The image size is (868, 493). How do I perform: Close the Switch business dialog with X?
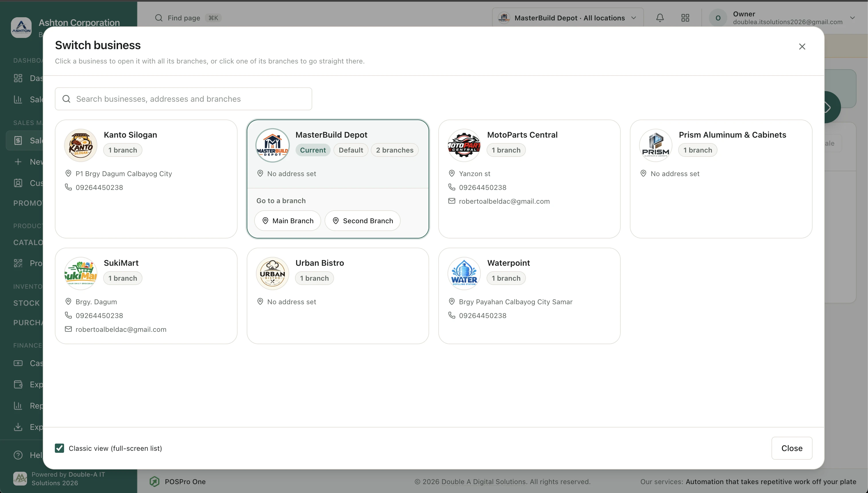pos(802,46)
